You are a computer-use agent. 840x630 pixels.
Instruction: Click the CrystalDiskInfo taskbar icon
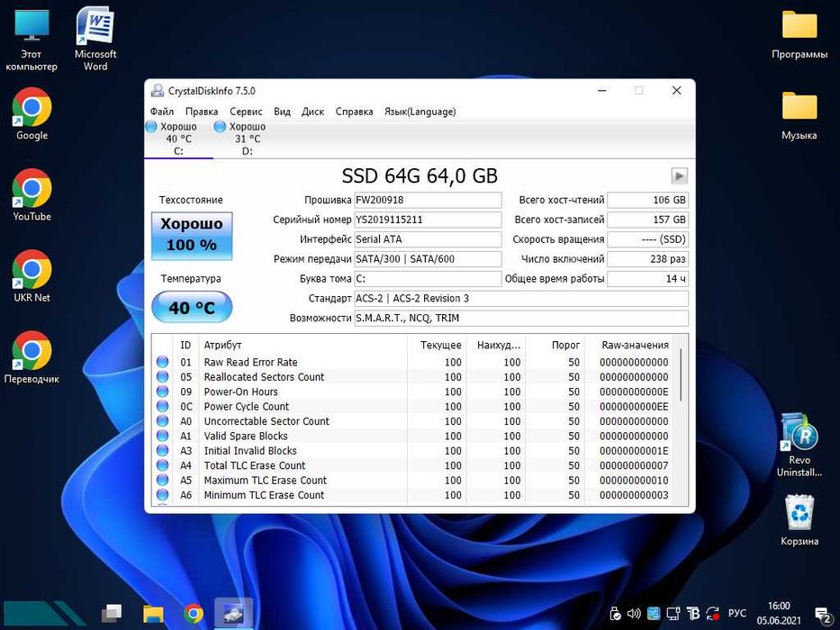[233, 613]
